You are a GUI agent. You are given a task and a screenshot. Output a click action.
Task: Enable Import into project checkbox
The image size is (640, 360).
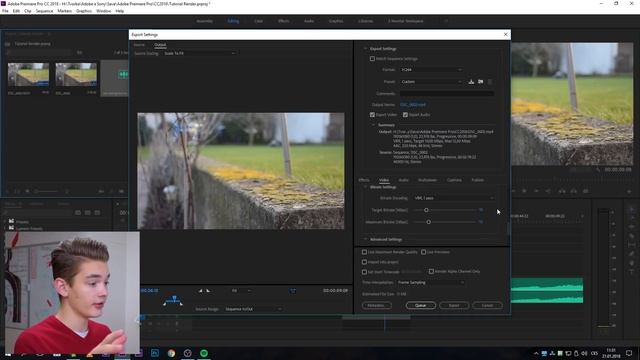point(364,262)
